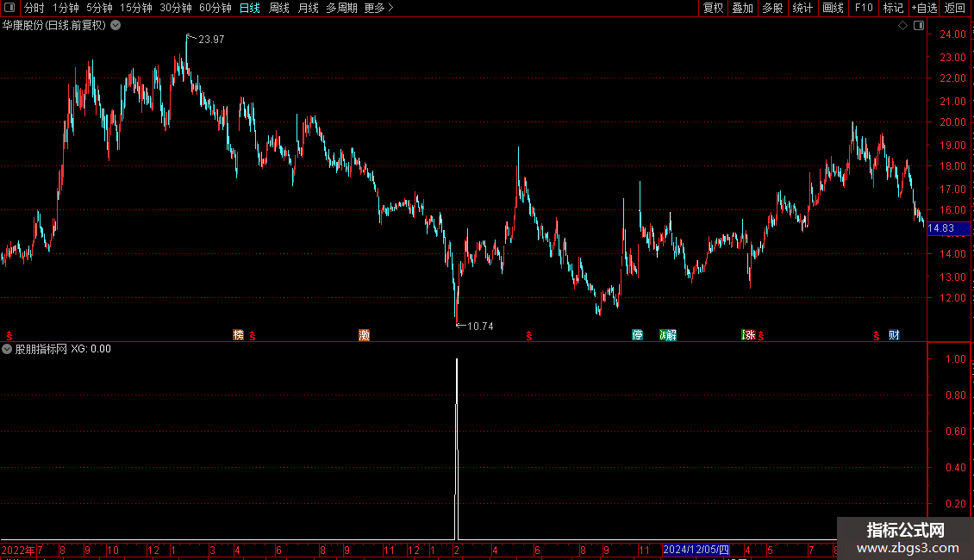
Task: Click the 14.83 current price tag
Action: pyautogui.click(x=948, y=228)
